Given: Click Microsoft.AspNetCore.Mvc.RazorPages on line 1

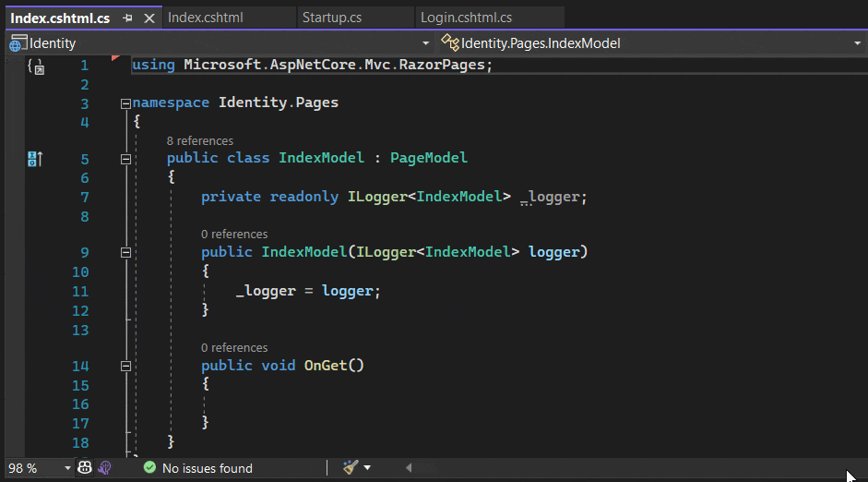Looking at the screenshot, I should [x=334, y=65].
